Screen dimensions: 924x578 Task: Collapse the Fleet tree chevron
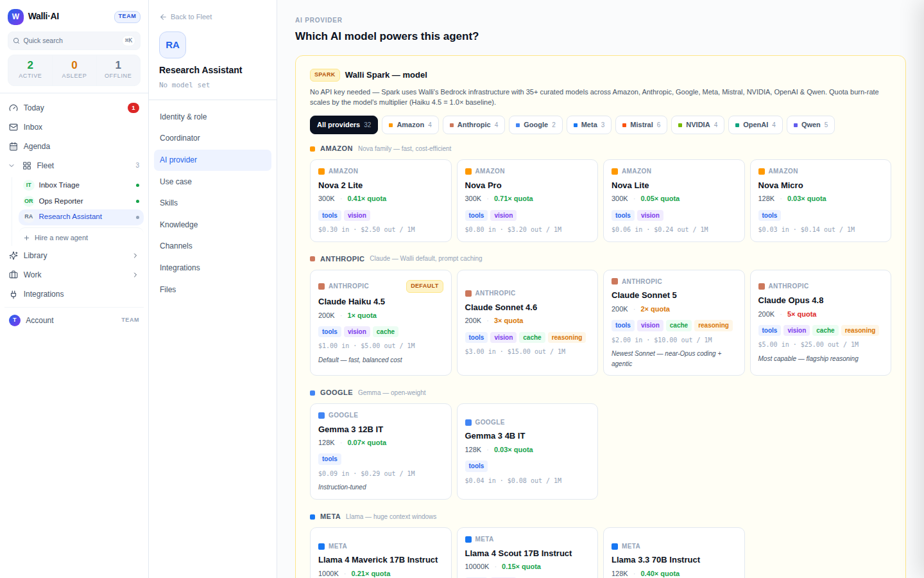click(x=12, y=166)
